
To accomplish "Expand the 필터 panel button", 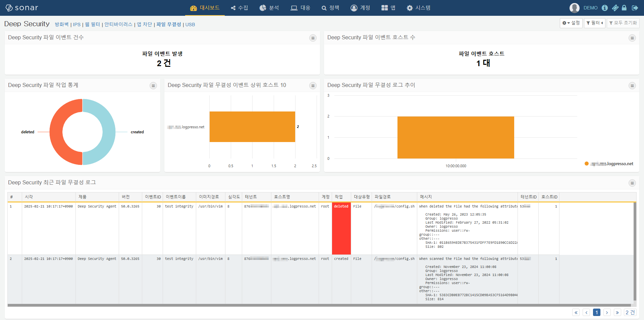I will (x=594, y=23).
